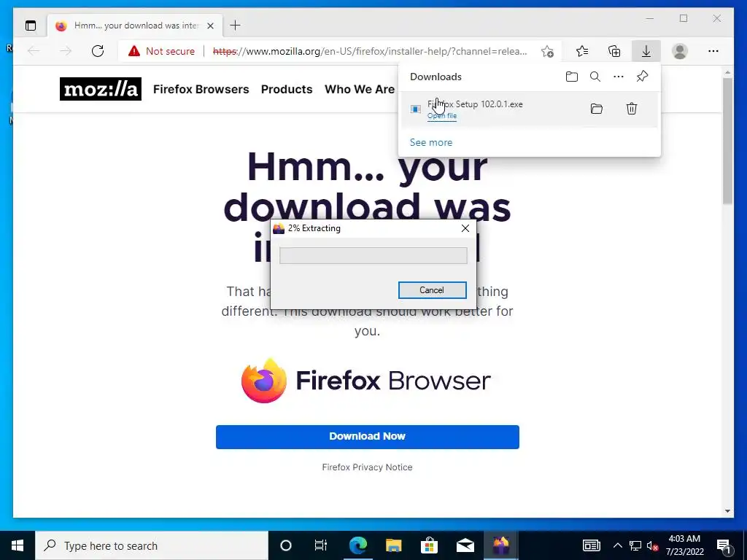
Task: Open the Favorites list icon
Action: point(582,51)
